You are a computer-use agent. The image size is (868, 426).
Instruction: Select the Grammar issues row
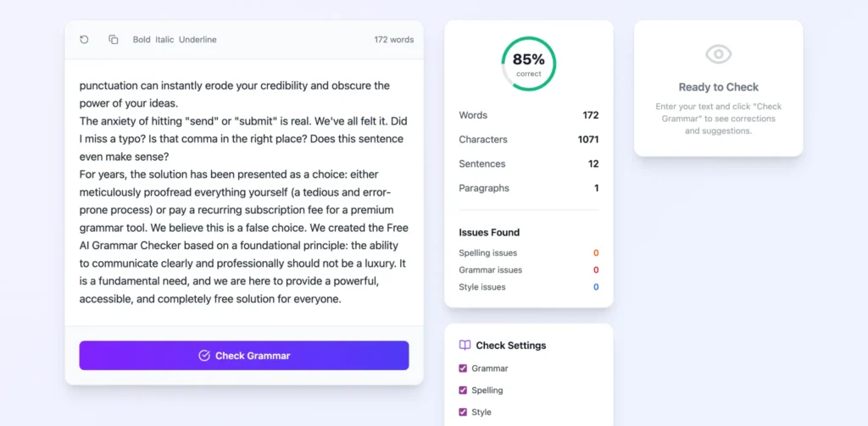click(528, 270)
